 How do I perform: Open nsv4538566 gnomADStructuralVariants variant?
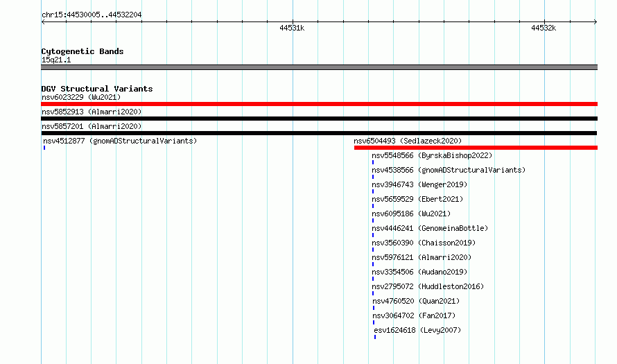coord(449,170)
